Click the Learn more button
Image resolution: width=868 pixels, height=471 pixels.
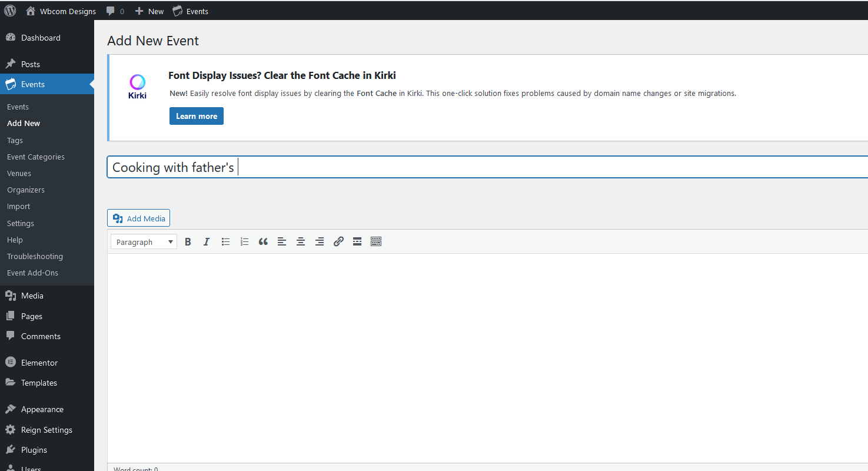(x=196, y=116)
